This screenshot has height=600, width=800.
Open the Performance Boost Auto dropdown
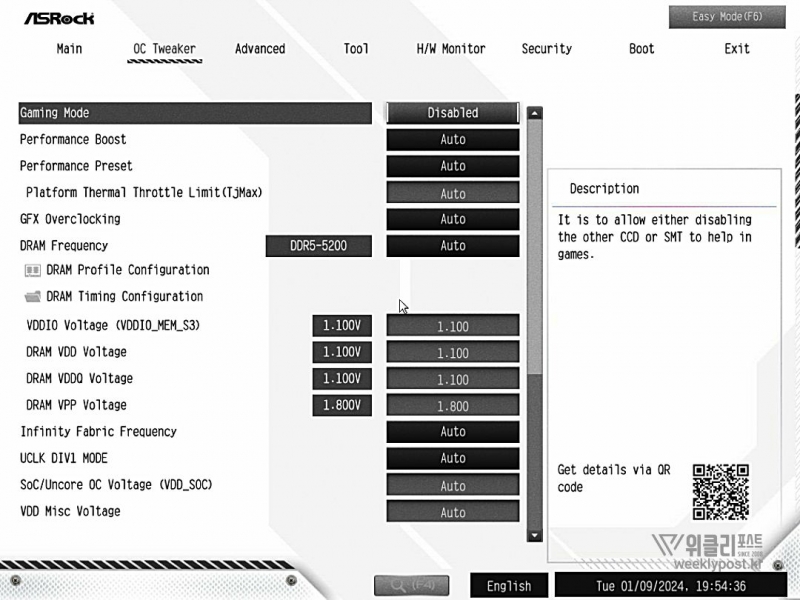click(x=452, y=140)
